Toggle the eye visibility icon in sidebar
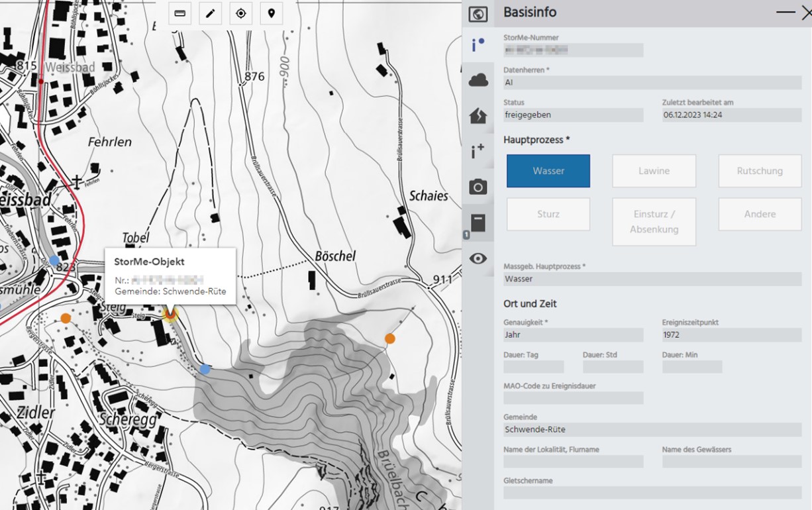 [x=478, y=258]
